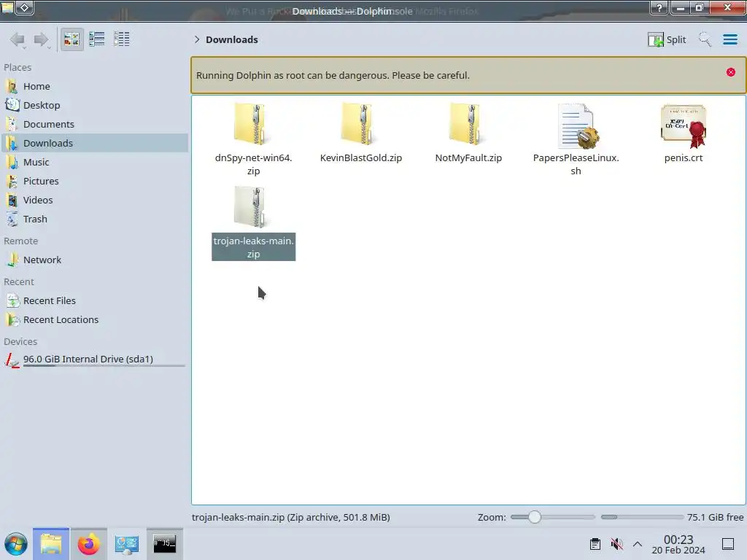The width and height of the screenshot is (747, 560).
Task: Open Recent Files
Action: point(94,301)
